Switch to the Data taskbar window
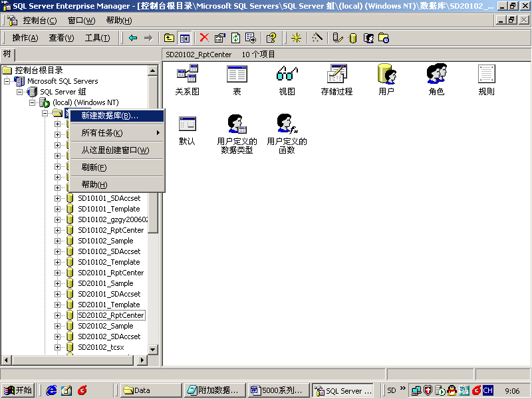The height and width of the screenshot is (399, 532). click(151, 390)
